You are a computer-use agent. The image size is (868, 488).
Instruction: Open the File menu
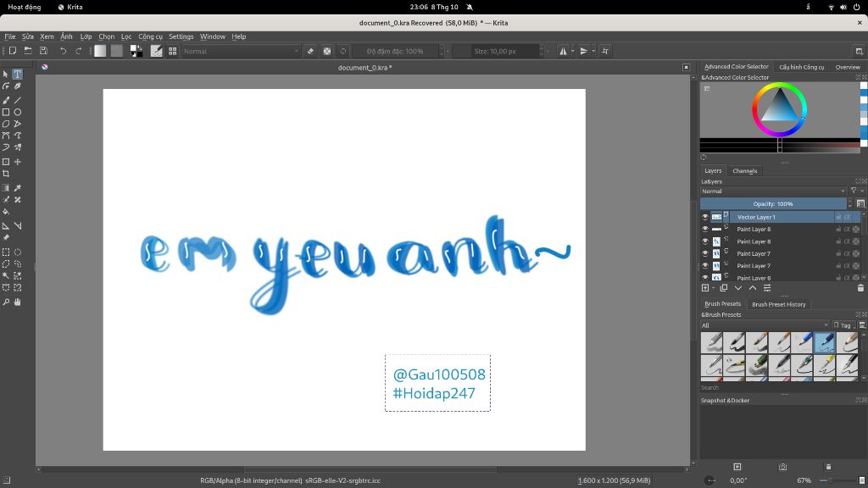tap(10, 36)
